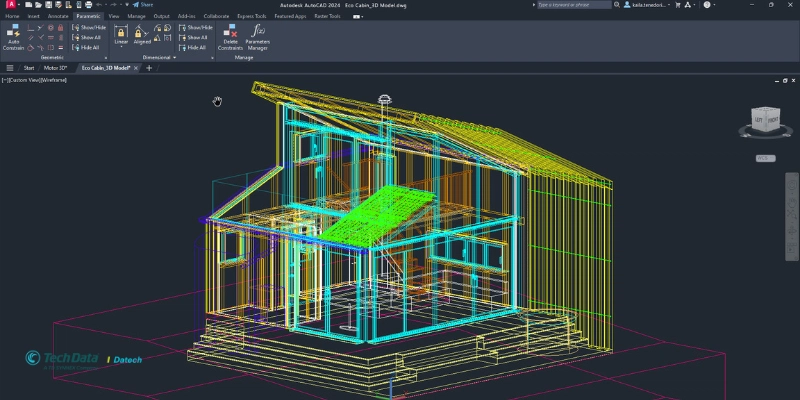Open the Motor 3D drawing tab
The height and width of the screenshot is (400, 800).
(55, 68)
